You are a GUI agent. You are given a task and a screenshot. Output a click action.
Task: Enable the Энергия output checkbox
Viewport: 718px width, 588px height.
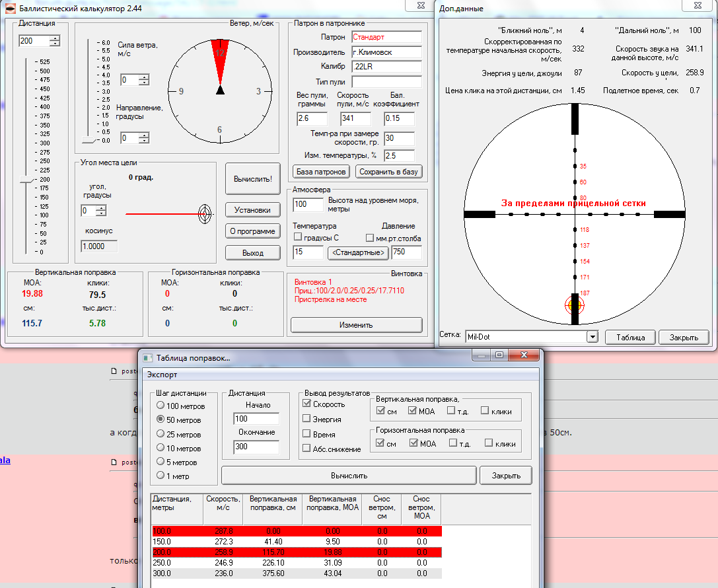(306, 419)
